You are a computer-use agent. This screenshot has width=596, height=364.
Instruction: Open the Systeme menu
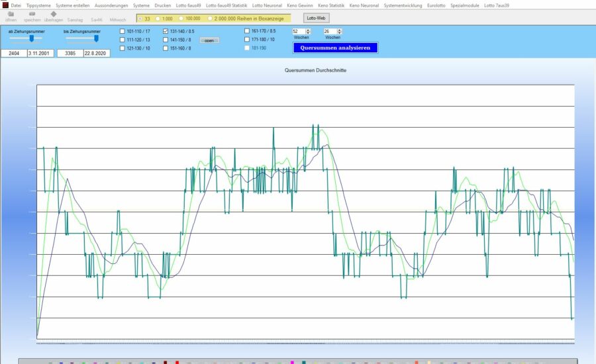142,5
